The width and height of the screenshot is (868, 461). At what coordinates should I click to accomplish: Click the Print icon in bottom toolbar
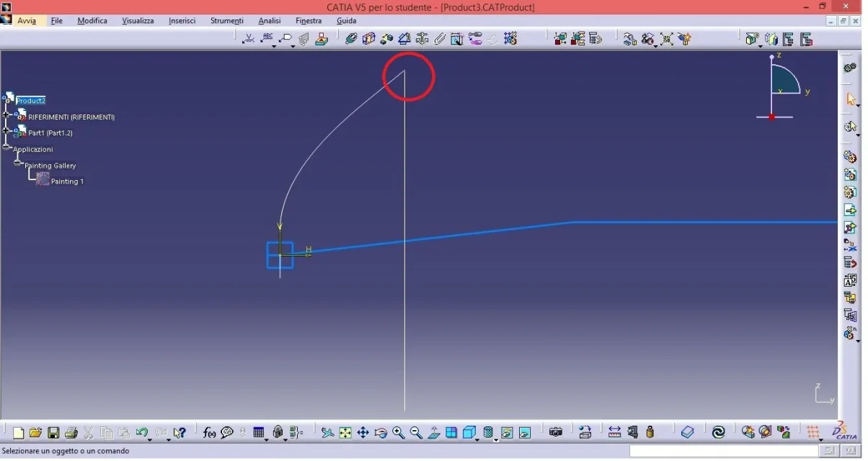point(71,433)
